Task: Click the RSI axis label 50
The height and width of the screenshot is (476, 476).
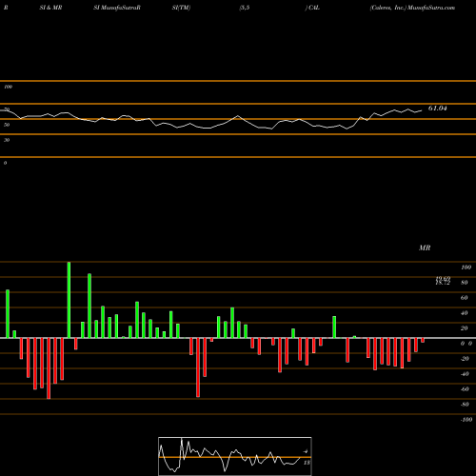Action: 7,125
